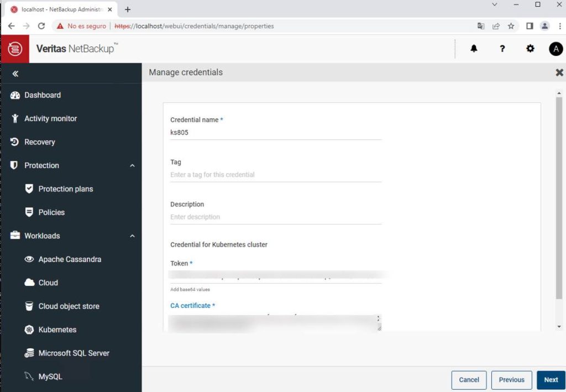Open NetBackup notifications bell
Screen dimensions: 566x392
coord(474,49)
